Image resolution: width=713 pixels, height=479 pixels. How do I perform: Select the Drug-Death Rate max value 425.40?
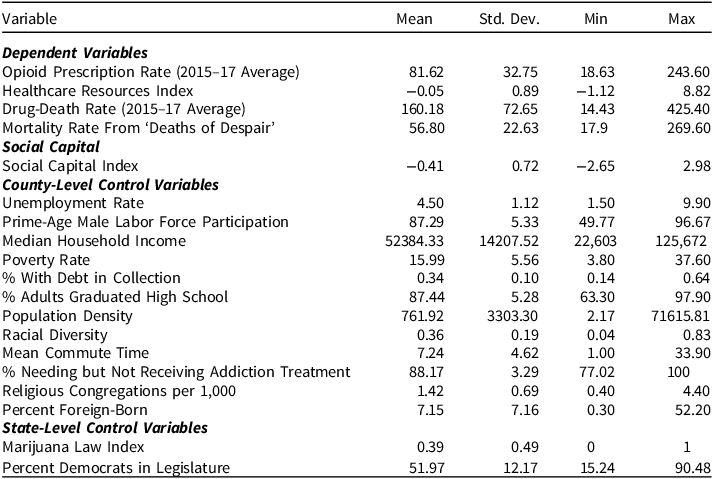[x=688, y=109]
